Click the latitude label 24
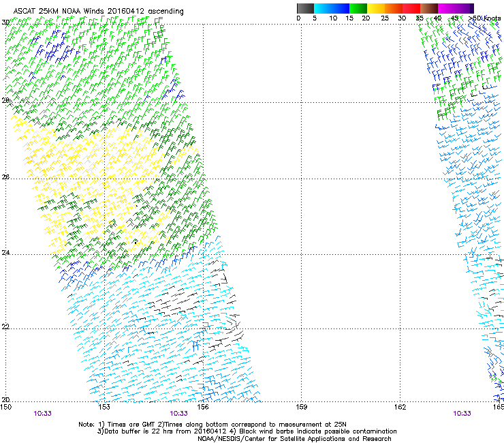This screenshot has height=443, width=504. (x=5, y=253)
